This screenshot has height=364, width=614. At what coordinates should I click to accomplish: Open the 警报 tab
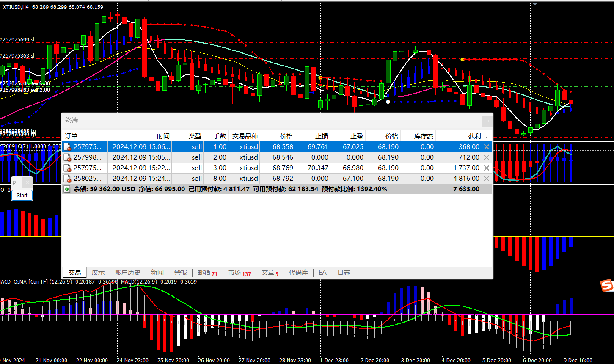[x=181, y=273]
